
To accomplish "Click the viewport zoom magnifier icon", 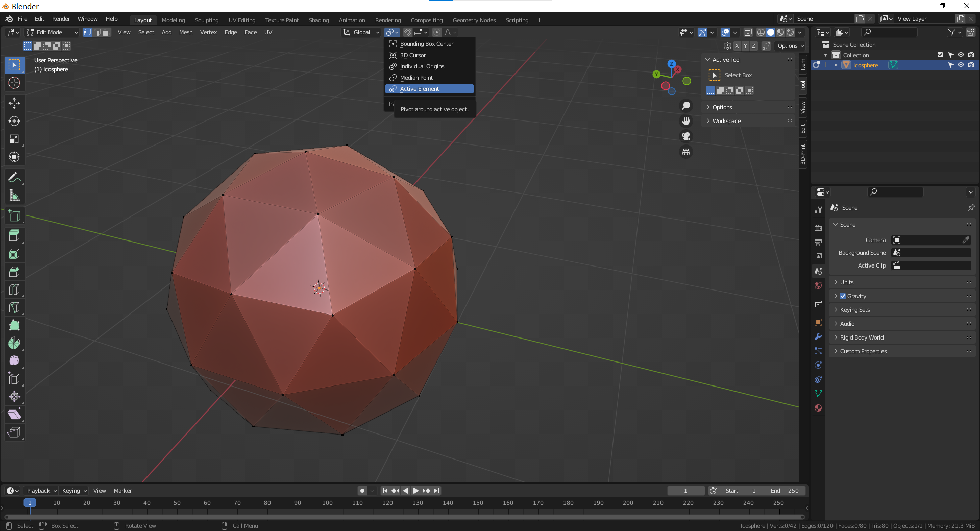I will (x=686, y=106).
